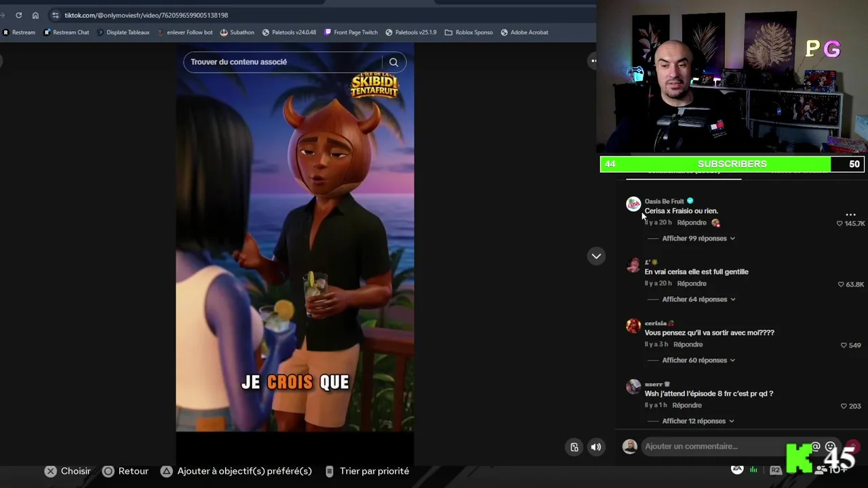Open the Oasis Be Fruit profile avatar
This screenshot has height=488, width=868.
click(x=633, y=204)
